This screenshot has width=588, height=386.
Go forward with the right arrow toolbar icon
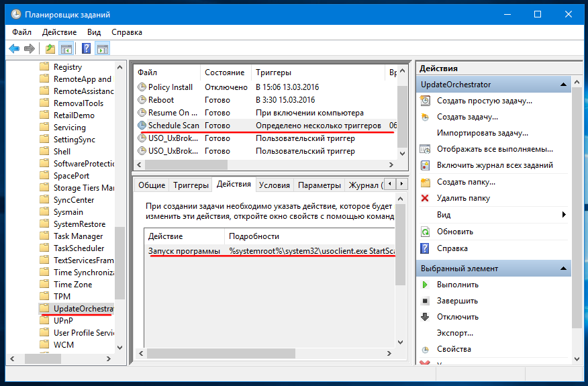coord(30,48)
